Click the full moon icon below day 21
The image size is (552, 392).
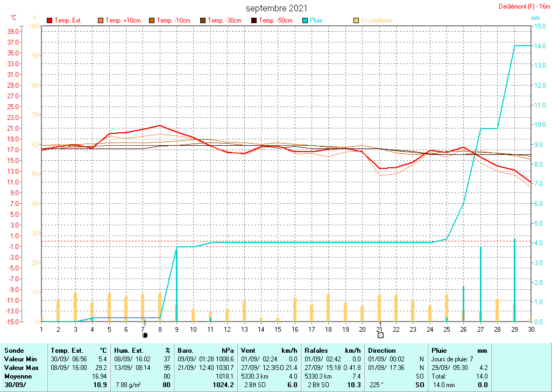(x=381, y=335)
